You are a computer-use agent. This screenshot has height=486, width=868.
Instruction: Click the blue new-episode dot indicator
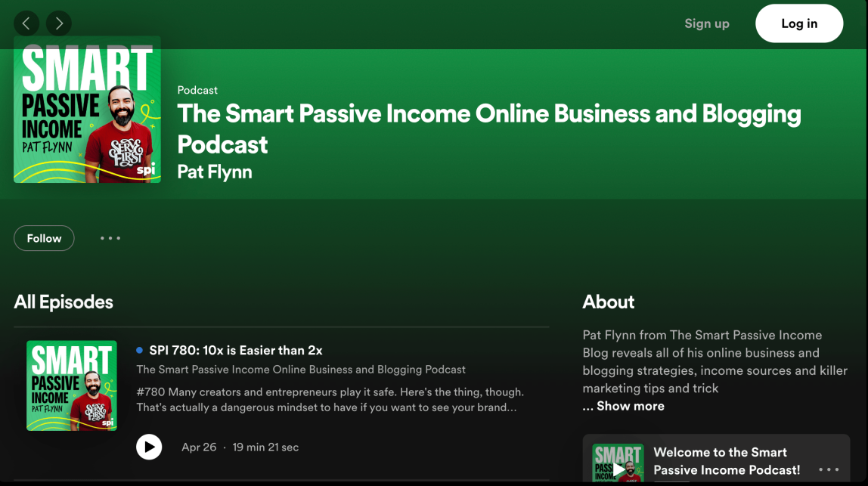[x=140, y=351]
